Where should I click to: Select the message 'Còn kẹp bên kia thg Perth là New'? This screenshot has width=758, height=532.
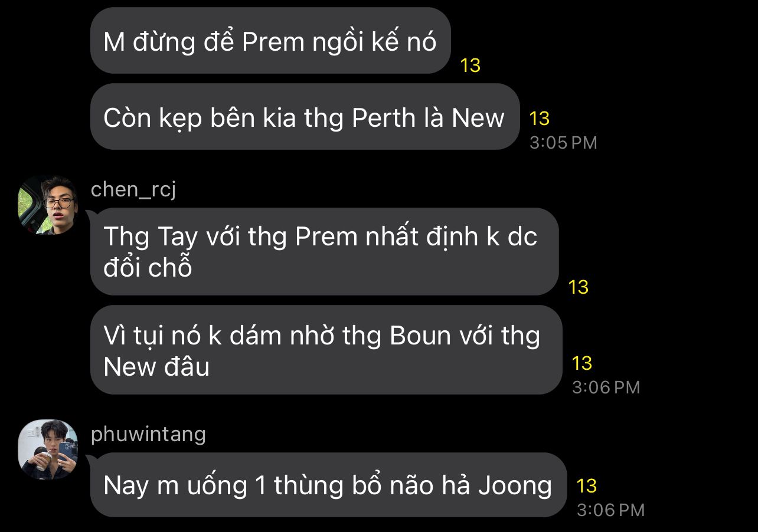coord(305,117)
